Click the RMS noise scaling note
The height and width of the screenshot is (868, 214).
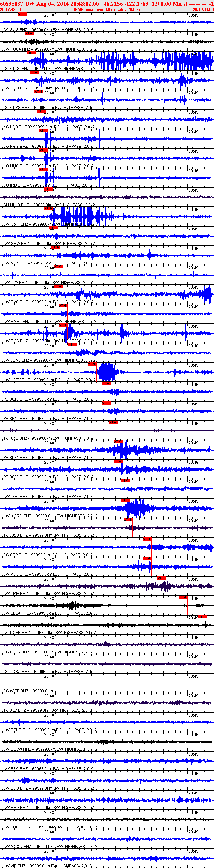coord(106,10)
